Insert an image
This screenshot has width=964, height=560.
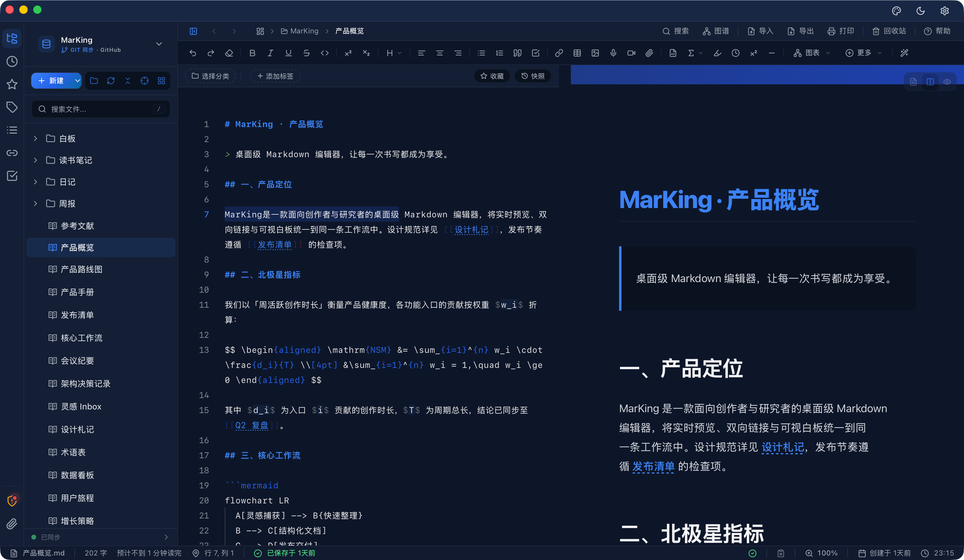coord(595,53)
